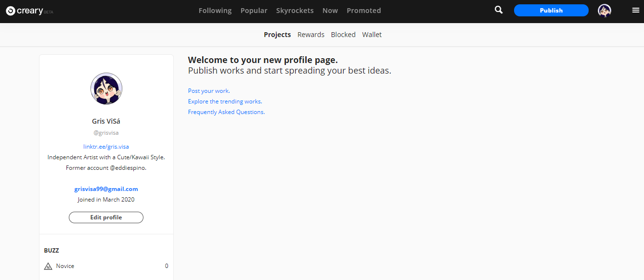
Task: Click the buzz score value 0
Action: click(x=167, y=266)
